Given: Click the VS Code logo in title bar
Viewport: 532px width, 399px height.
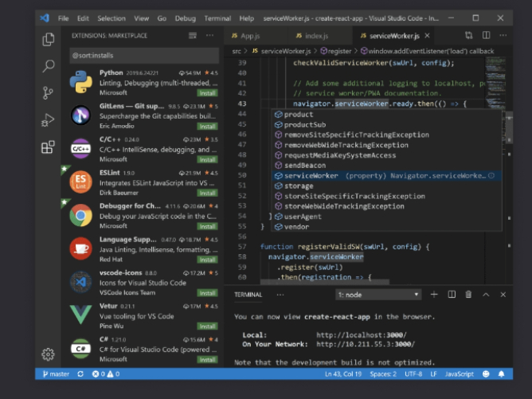Looking at the screenshot, I should pyautogui.click(x=45, y=18).
